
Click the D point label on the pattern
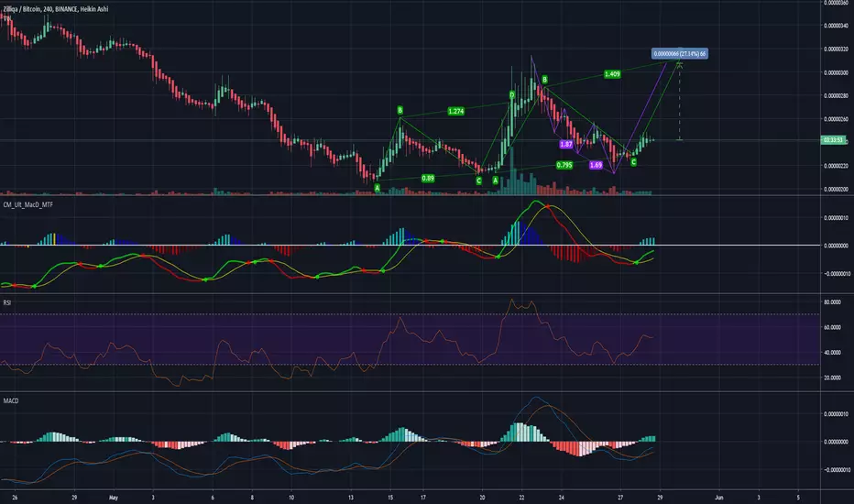(x=512, y=95)
